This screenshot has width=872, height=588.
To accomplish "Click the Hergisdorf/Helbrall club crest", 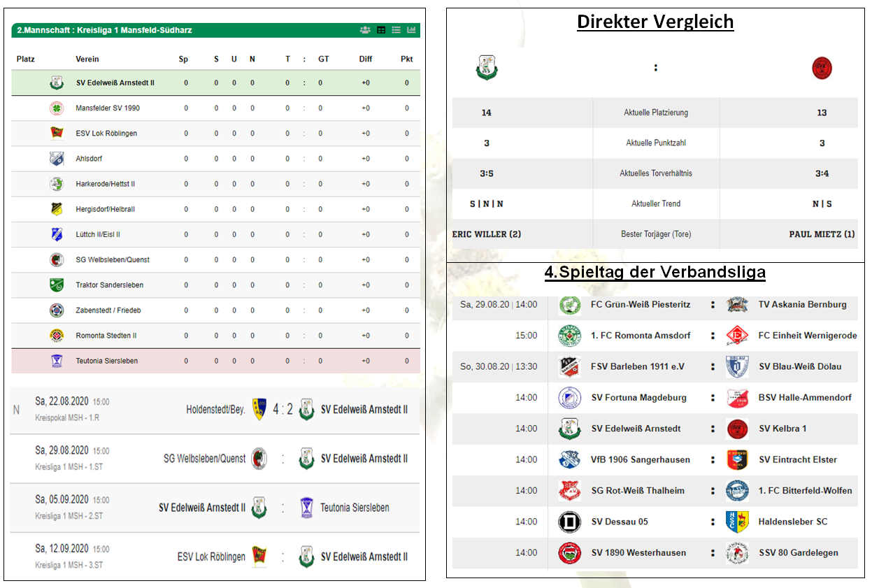I will coord(57,209).
